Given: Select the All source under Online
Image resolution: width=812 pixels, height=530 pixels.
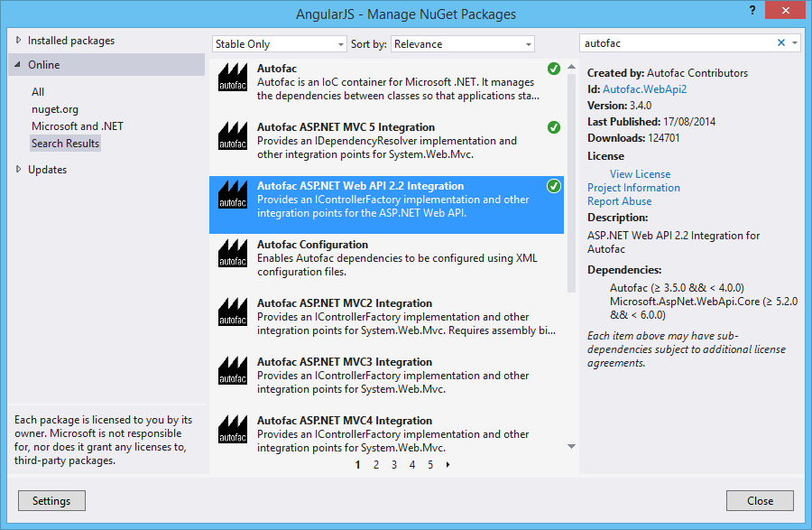Looking at the screenshot, I should [x=38, y=92].
